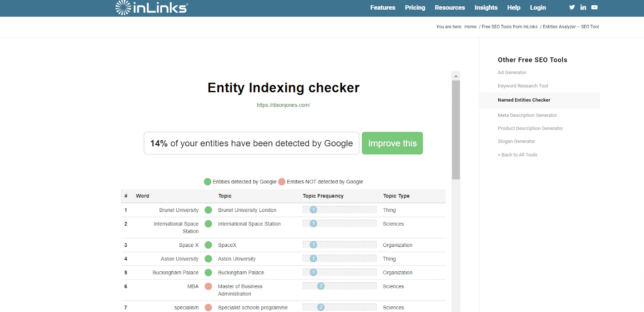Click green dot for Aston University row
The height and width of the screenshot is (312, 644).
[x=208, y=259]
